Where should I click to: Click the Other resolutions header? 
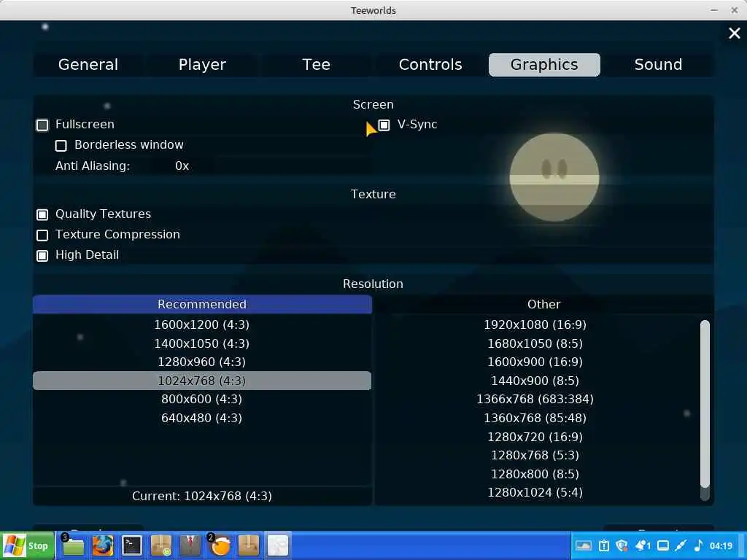coord(544,304)
